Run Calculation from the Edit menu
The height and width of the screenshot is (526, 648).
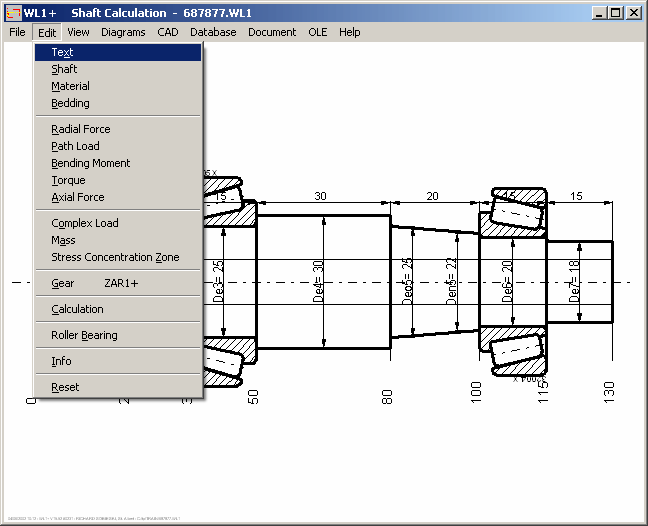click(x=77, y=309)
